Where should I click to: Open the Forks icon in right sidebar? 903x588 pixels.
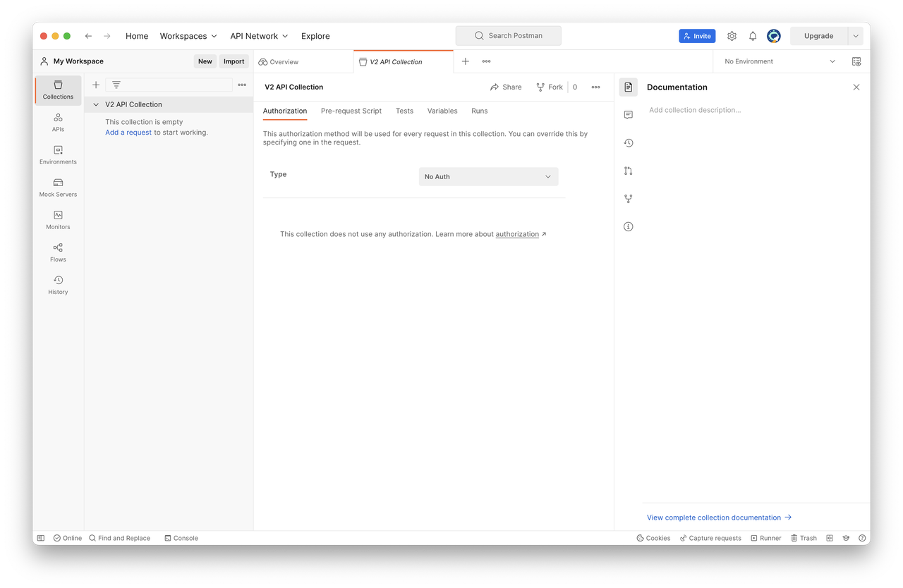click(x=628, y=199)
